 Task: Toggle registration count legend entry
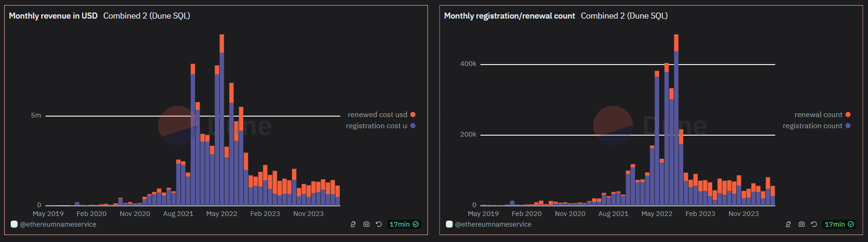pyautogui.click(x=812, y=126)
